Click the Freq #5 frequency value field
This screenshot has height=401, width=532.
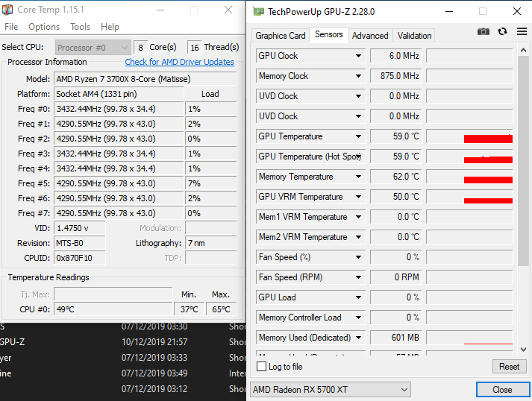119,183
